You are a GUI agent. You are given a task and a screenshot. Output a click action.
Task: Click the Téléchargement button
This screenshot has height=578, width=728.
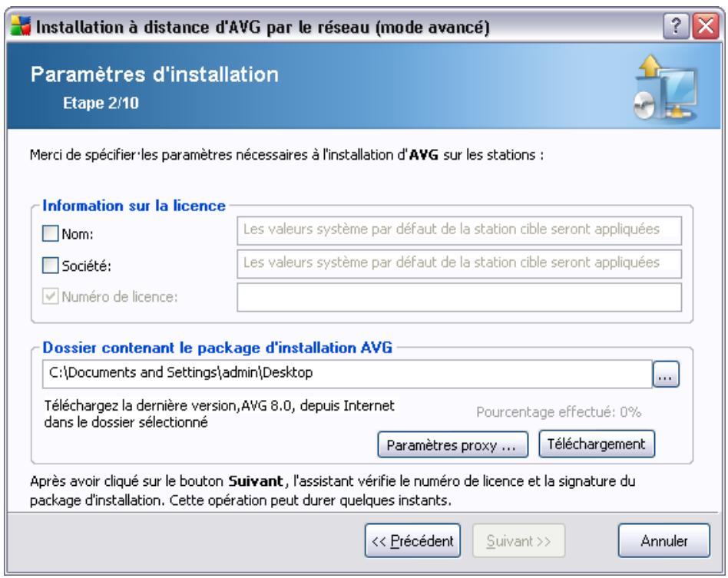point(597,444)
